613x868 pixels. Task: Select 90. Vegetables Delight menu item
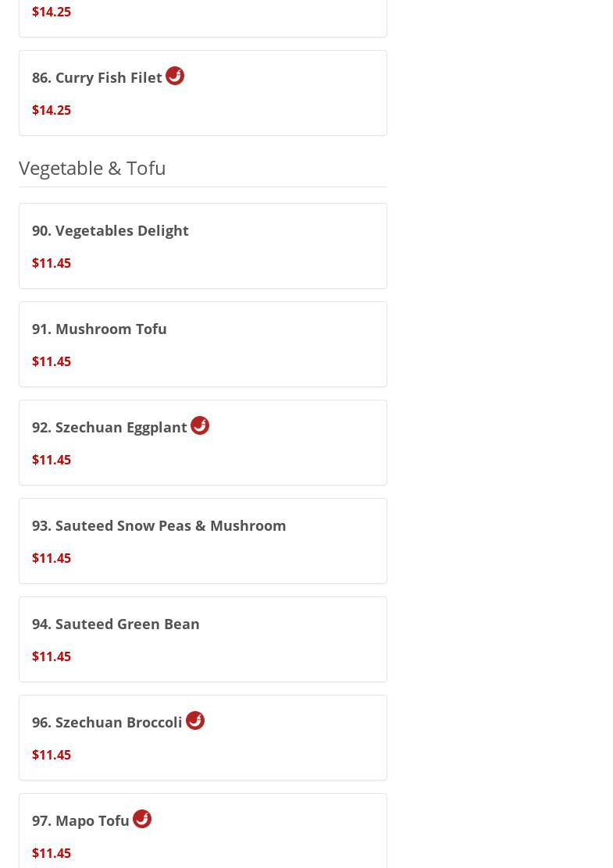[x=110, y=230]
